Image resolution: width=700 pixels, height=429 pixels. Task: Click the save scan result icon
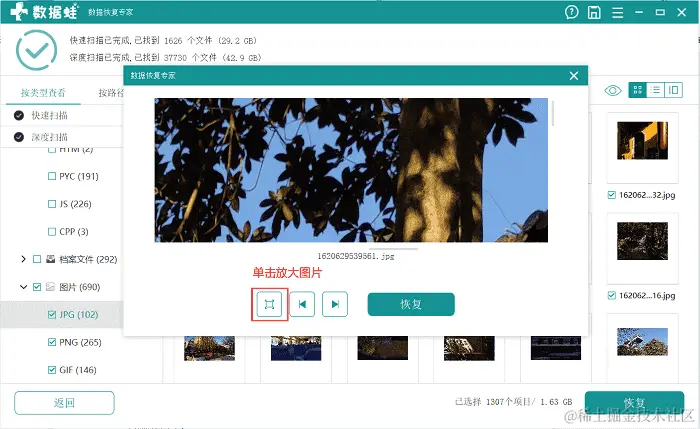(594, 12)
